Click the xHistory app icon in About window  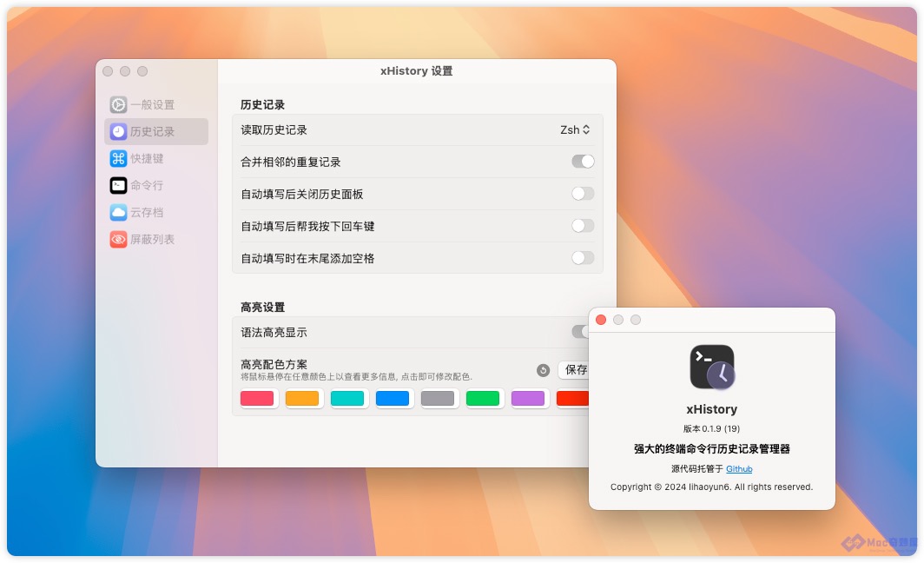(x=712, y=367)
